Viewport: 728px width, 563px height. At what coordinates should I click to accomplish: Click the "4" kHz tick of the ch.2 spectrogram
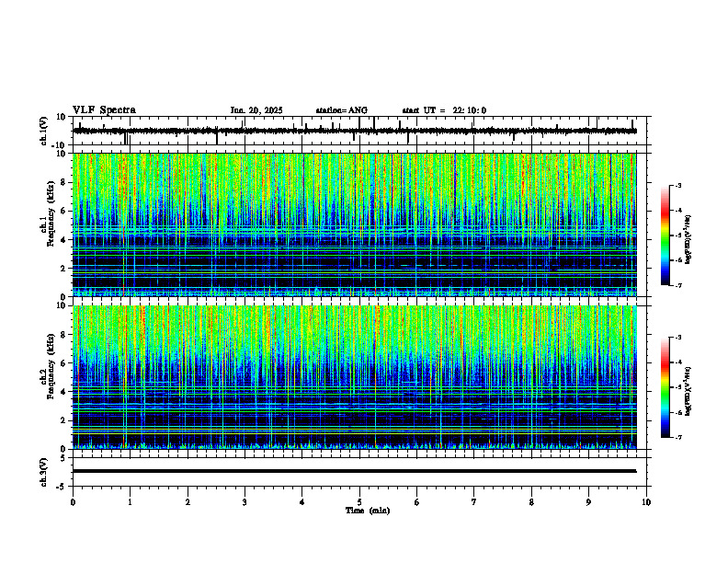(63, 392)
